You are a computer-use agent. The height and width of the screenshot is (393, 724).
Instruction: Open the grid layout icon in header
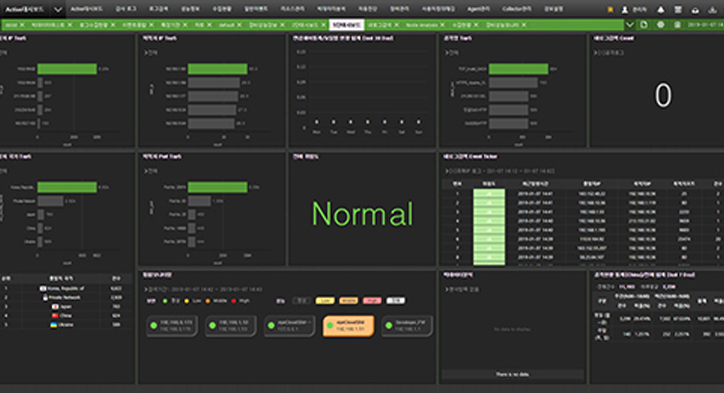click(678, 10)
